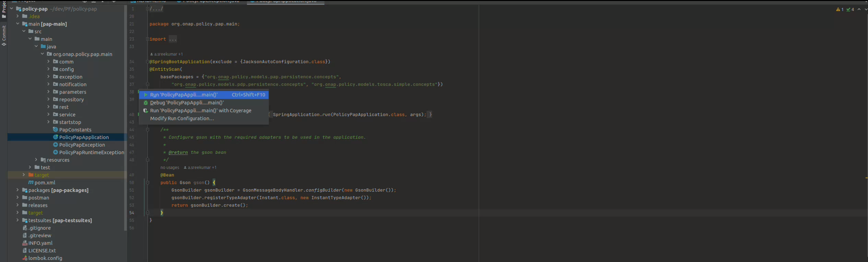The image size is (868, 262).
Task: Expand testsuites [pap-testsuites] module
Action: 18,220
